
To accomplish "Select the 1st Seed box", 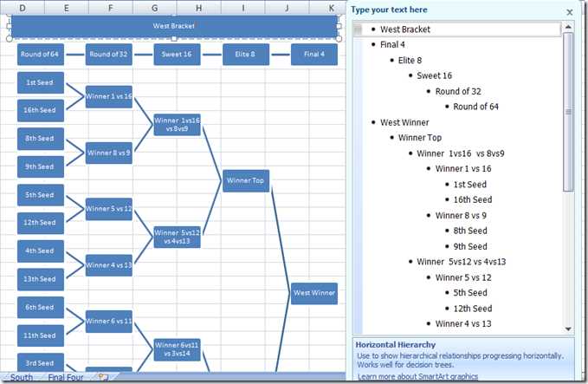I will click(40, 82).
